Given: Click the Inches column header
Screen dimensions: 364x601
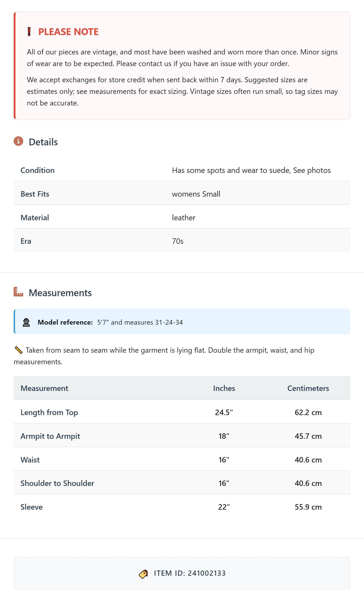Looking at the screenshot, I should (x=224, y=388).
